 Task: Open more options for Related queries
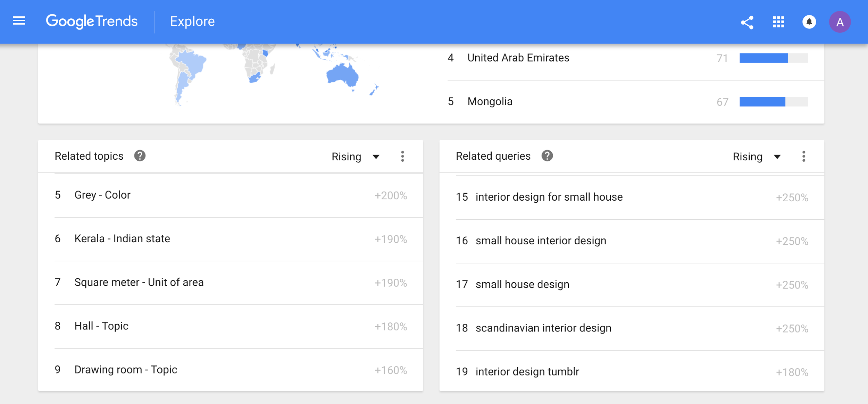803,157
